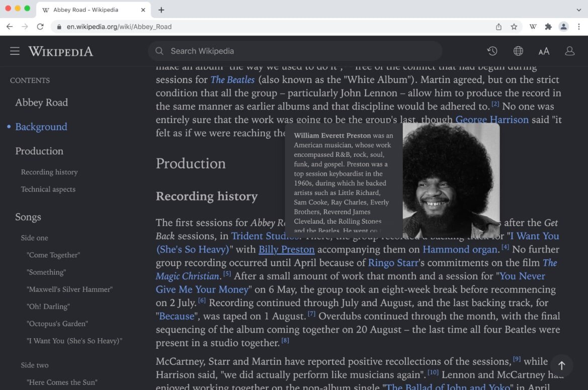Jump to "Octopus's Garden" in contents
The height and width of the screenshot is (390, 588).
click(x=57, y=324)
